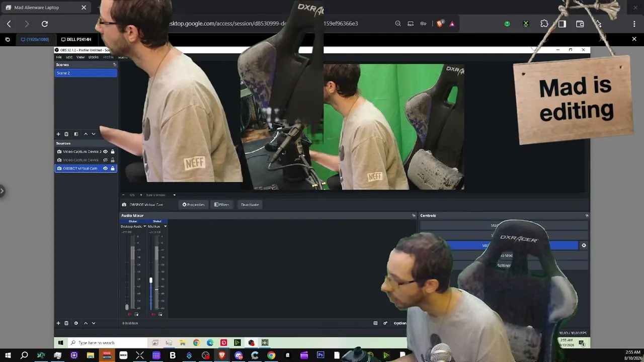Reload the browser page

coord(45,24)
